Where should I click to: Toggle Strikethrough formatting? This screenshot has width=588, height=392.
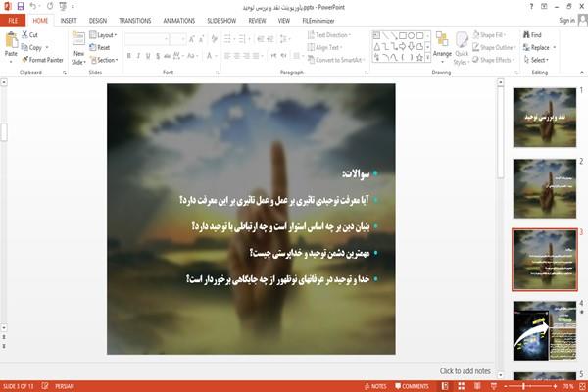coord(167,56)
